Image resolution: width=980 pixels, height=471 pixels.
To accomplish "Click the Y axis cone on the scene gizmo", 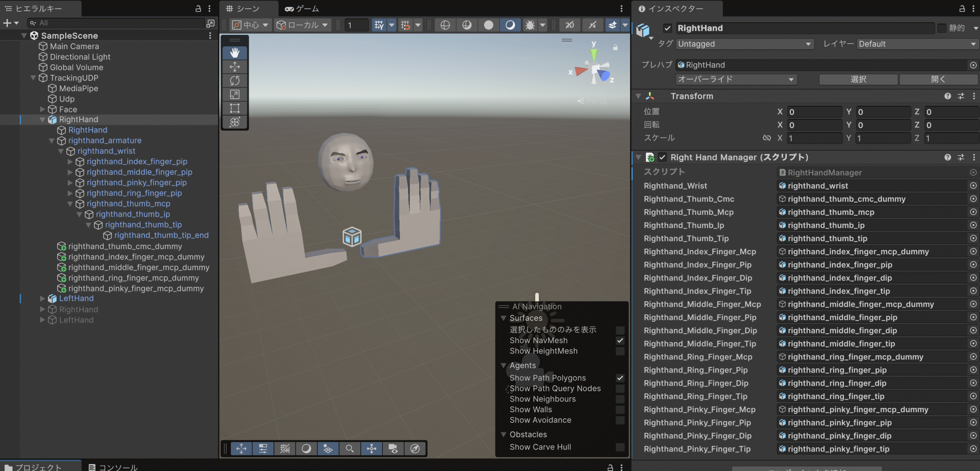I will 594,55.
